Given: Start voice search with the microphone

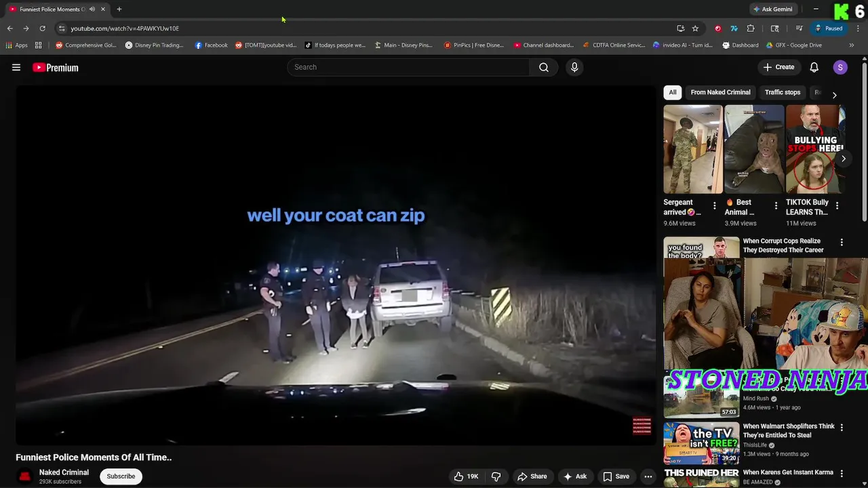Looking at the screenshot, I should [x=574, y=67].
